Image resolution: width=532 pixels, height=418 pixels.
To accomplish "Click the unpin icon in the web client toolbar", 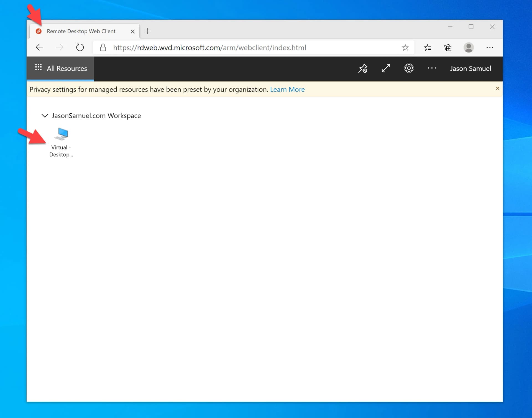I will 363,68.
